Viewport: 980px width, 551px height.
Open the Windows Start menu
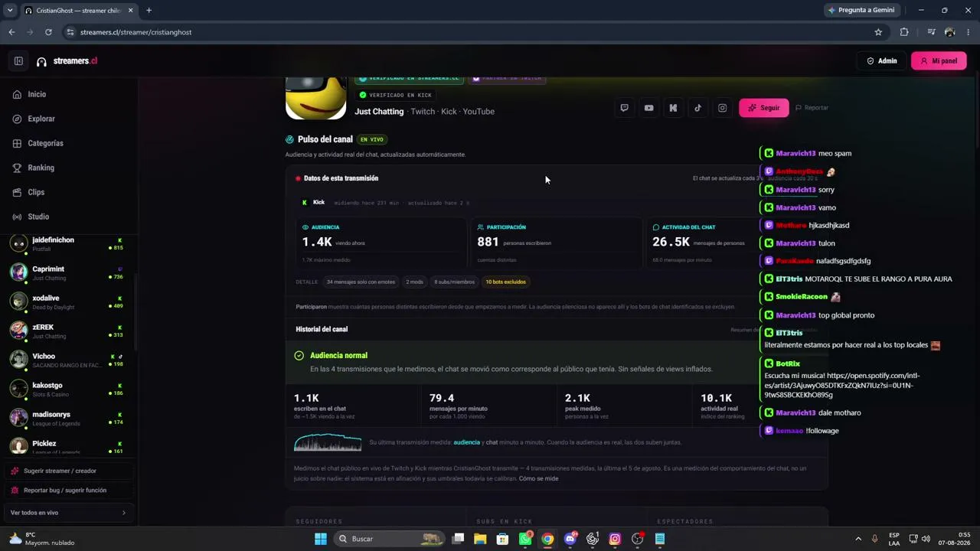click(321, 539)
